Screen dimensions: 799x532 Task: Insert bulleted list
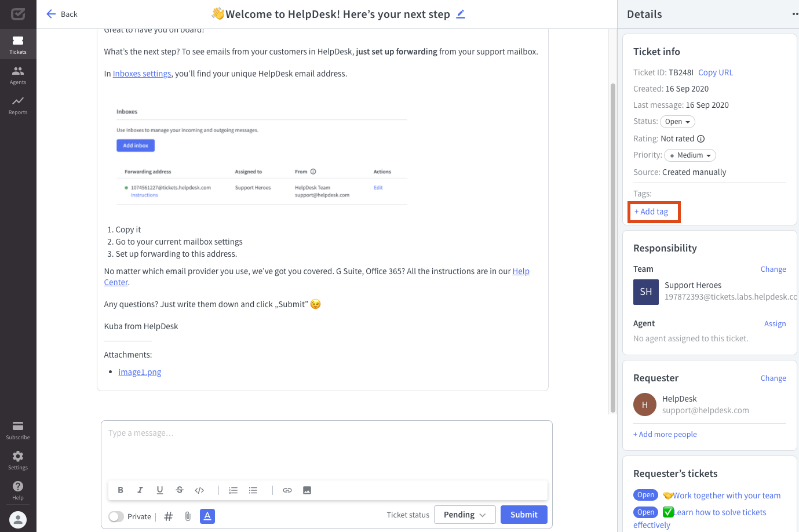point(253,490)
